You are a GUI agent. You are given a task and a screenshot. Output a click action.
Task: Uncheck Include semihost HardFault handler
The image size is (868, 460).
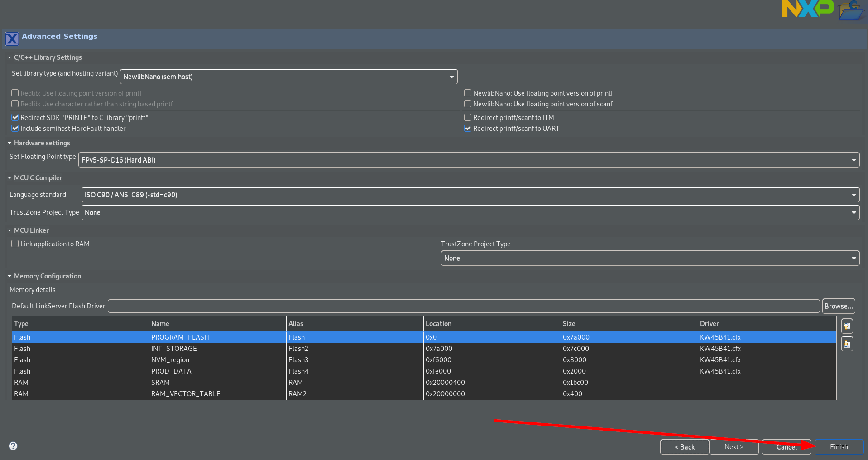(x=15, y=128)
